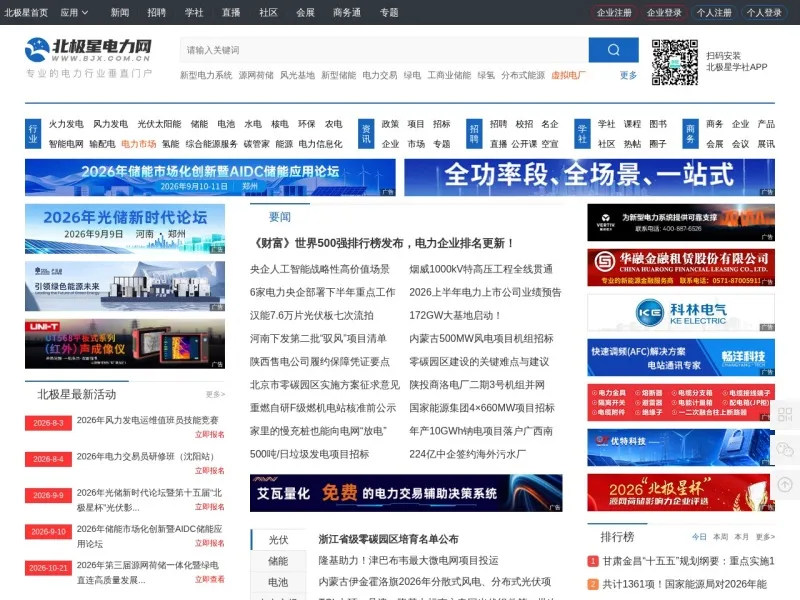Click 立即报名 for 风力发电运维值班员技能竞赛
The width and height of the screenshot is (800, 600).
[210, 434]
